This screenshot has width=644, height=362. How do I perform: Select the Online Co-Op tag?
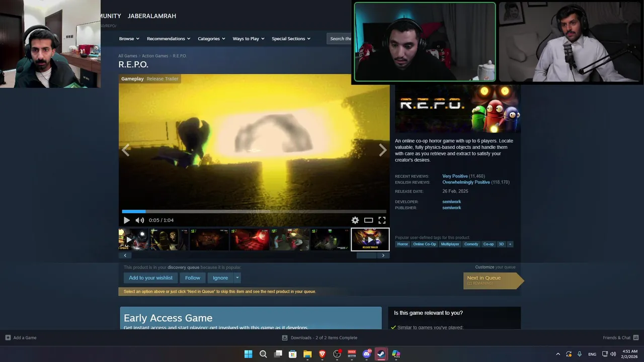click(424, 244)
